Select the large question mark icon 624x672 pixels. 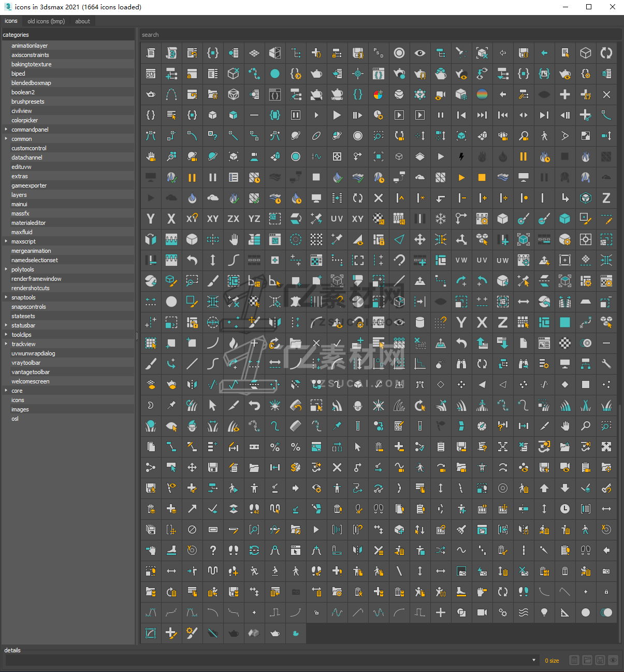[x=213, y=550]
